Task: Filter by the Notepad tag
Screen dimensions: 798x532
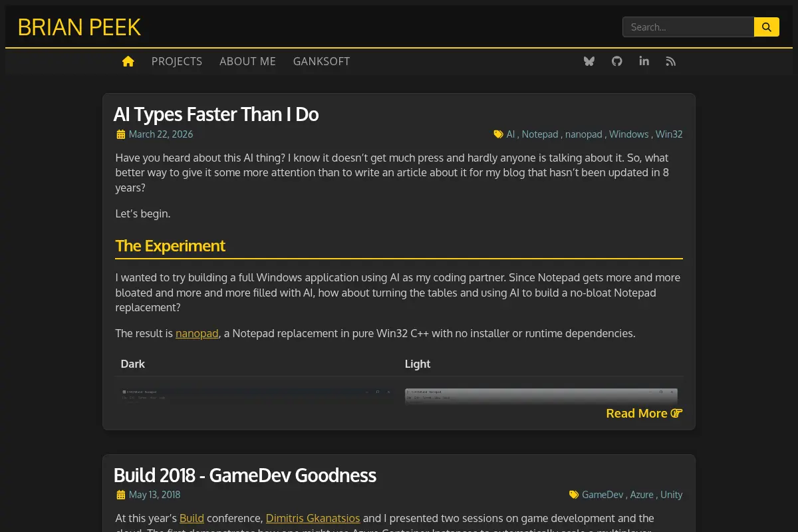Action: (x=540, y=134)
